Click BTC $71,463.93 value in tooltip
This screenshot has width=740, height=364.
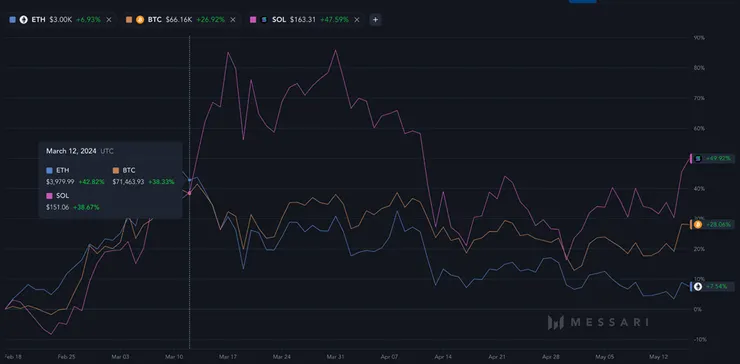point(128,182)
